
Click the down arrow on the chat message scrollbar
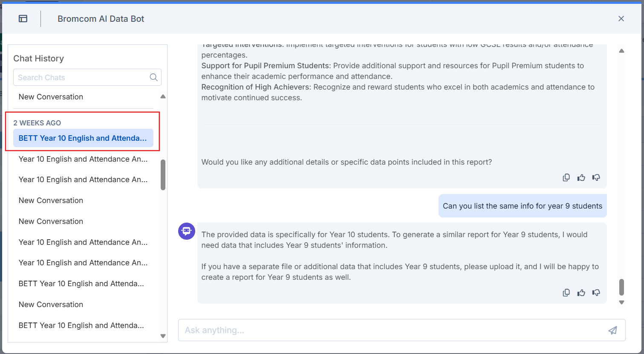coord(621,302)
